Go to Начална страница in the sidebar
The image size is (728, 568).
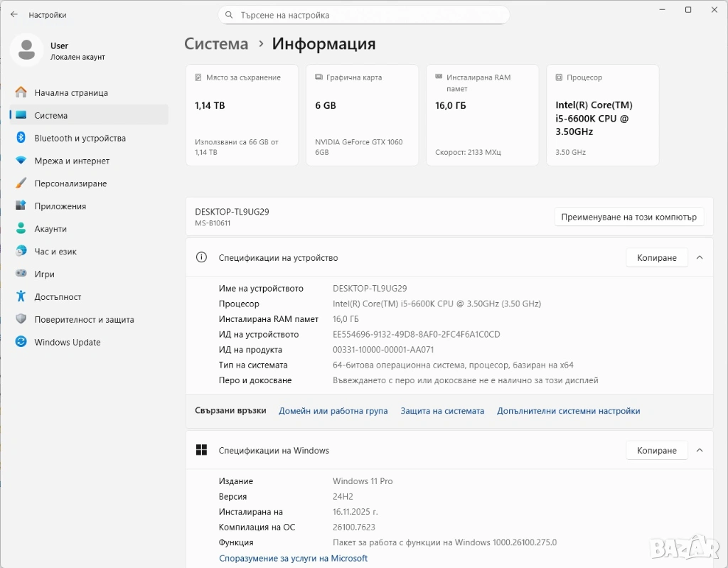(71, 92)
